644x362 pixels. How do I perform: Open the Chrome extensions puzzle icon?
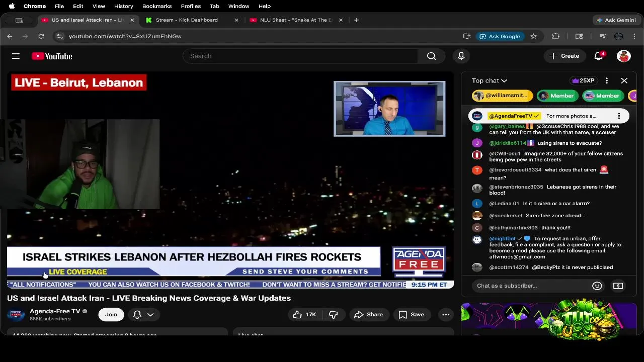556,36
